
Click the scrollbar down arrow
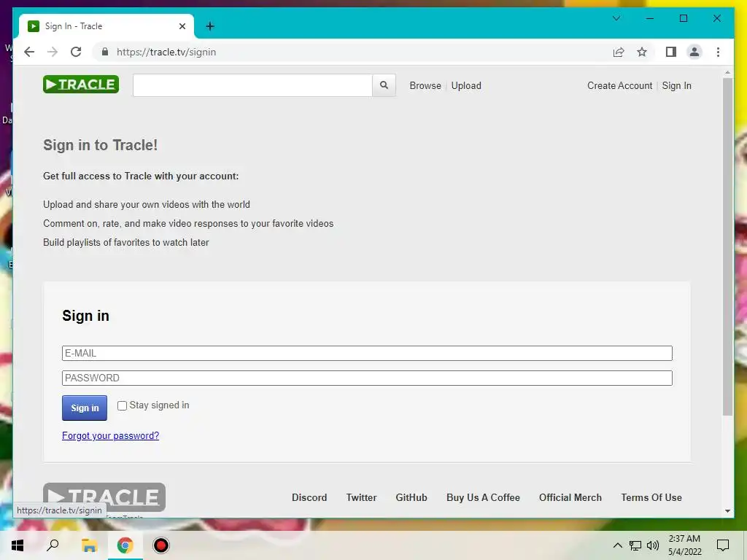pos(727,511)
